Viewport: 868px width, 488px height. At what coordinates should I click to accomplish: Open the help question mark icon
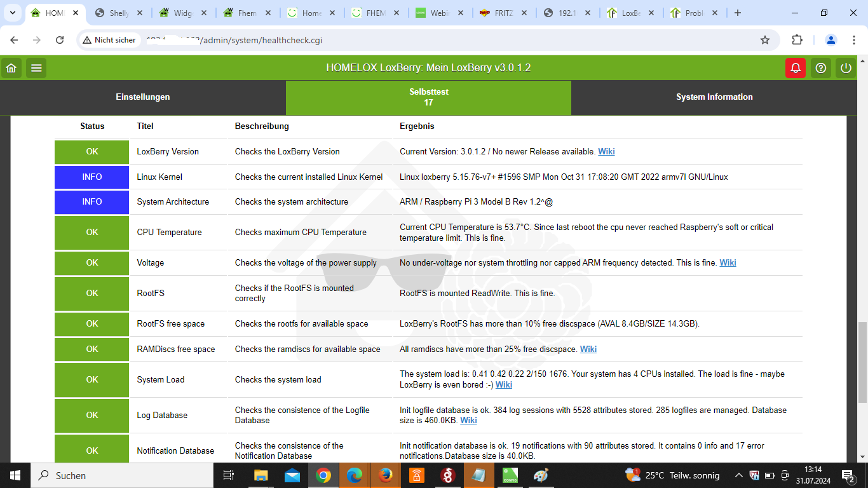pos(820,68)
